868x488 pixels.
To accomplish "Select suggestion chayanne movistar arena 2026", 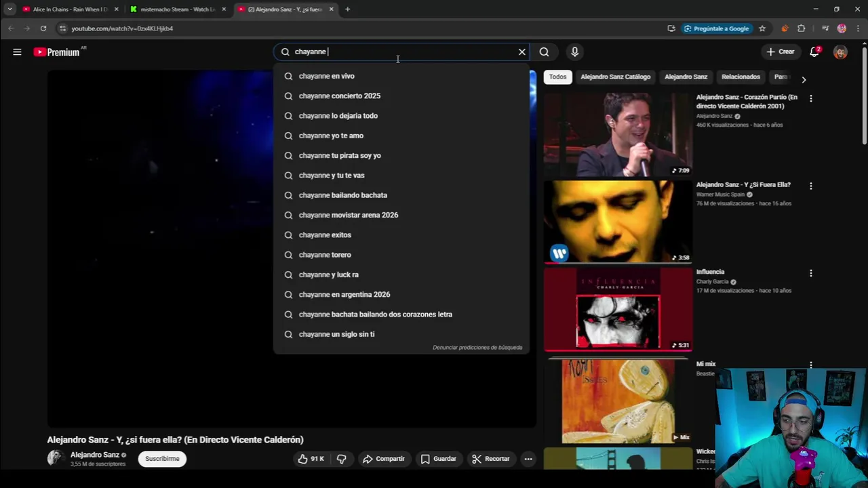I will pyautogui.click(x=401, y=215).
